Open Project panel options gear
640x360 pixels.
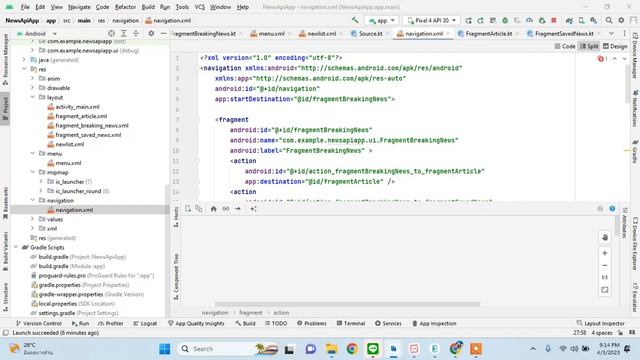(x=151, y=33)
